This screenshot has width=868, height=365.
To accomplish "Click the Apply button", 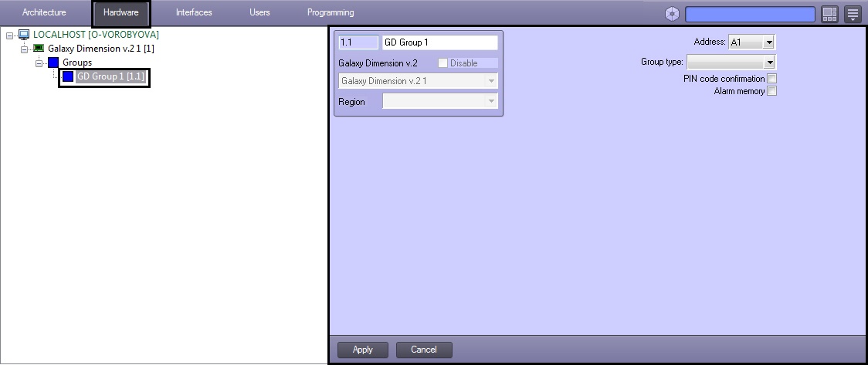I will [x=363, y=350].
